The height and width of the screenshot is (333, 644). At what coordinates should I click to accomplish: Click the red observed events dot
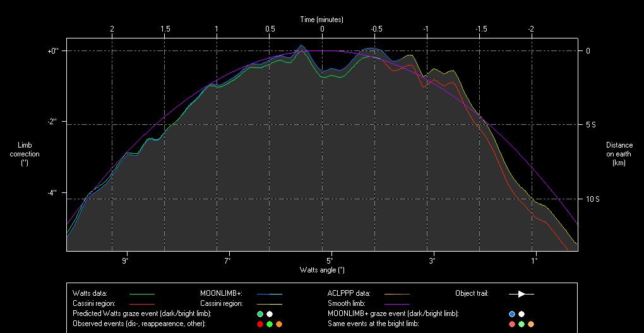click(260, 324)
